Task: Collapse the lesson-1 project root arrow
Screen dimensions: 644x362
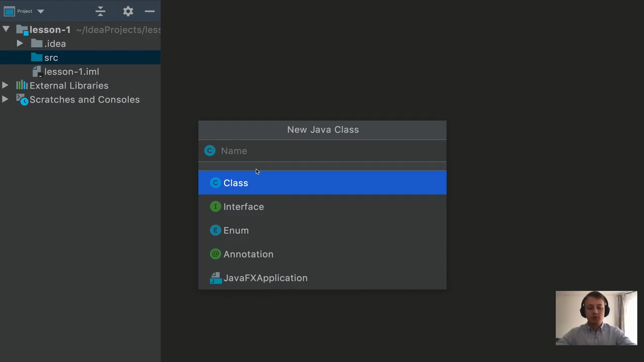Action: click(6, 29)
